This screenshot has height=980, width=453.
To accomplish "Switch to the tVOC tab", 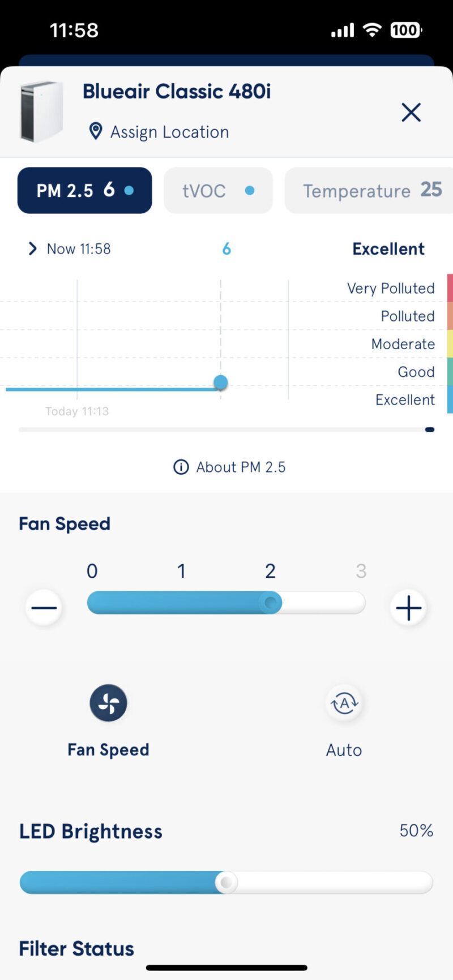I will coord(218,191).
